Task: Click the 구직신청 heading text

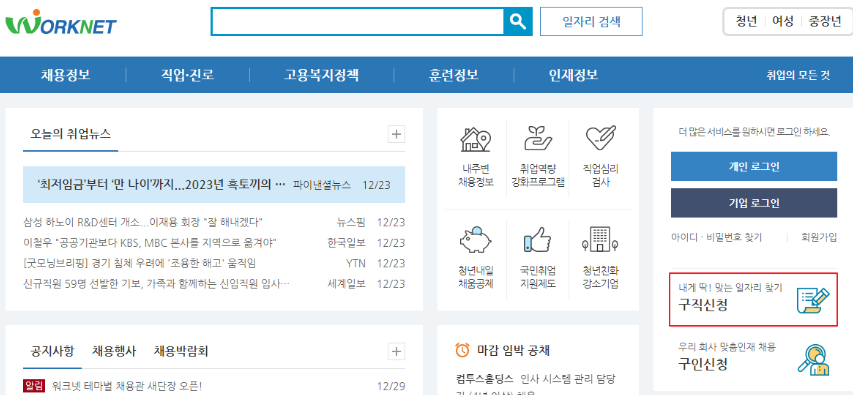Action: tap(702, 305)
